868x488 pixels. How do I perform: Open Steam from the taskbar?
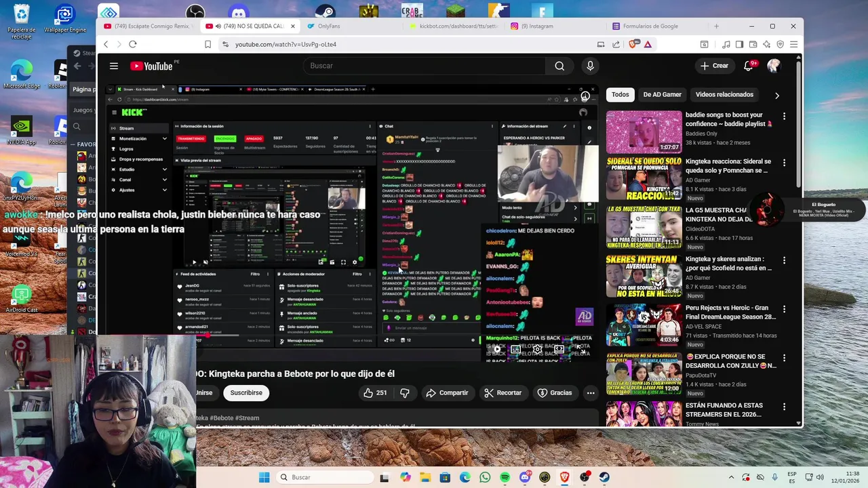point(604,477)
